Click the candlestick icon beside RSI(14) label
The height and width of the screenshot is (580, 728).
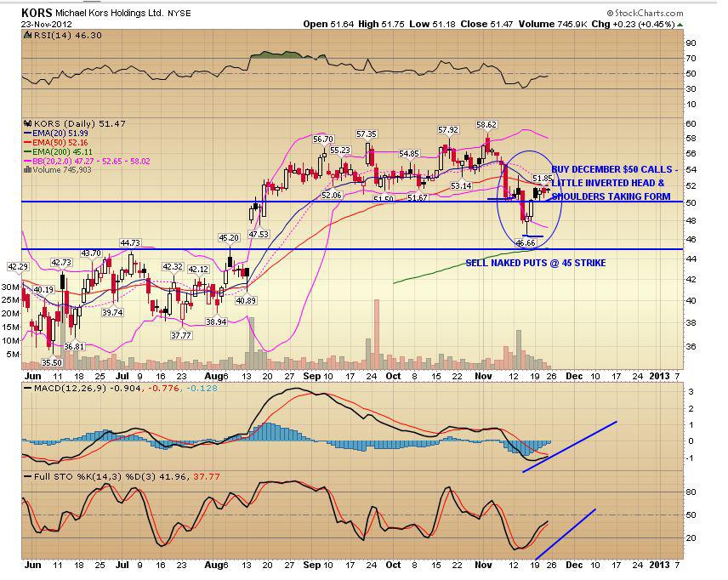click(27, 35)
